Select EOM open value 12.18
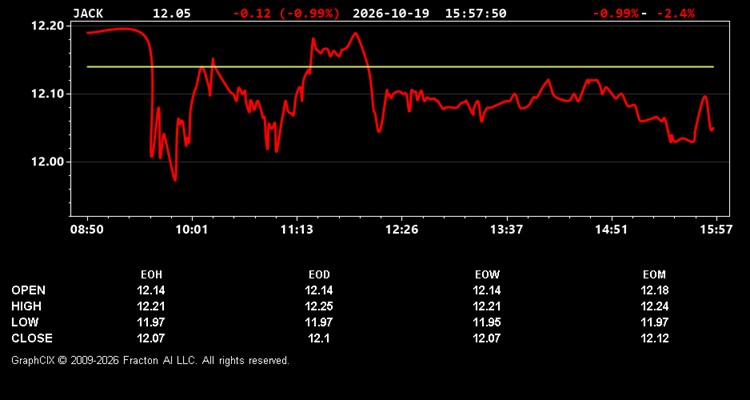The height and width of the screenshot is (400, 750). pyautogui.click(x=654, y=290)
